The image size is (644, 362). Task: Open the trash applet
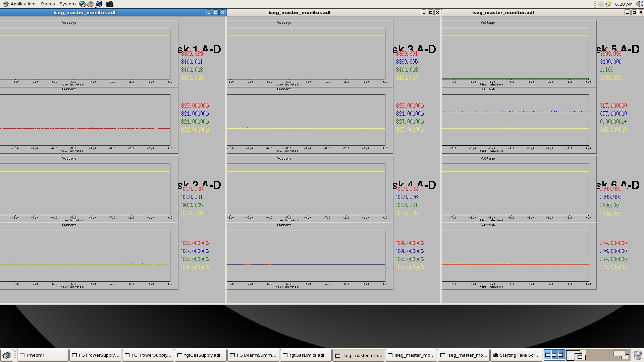(637, 355)
